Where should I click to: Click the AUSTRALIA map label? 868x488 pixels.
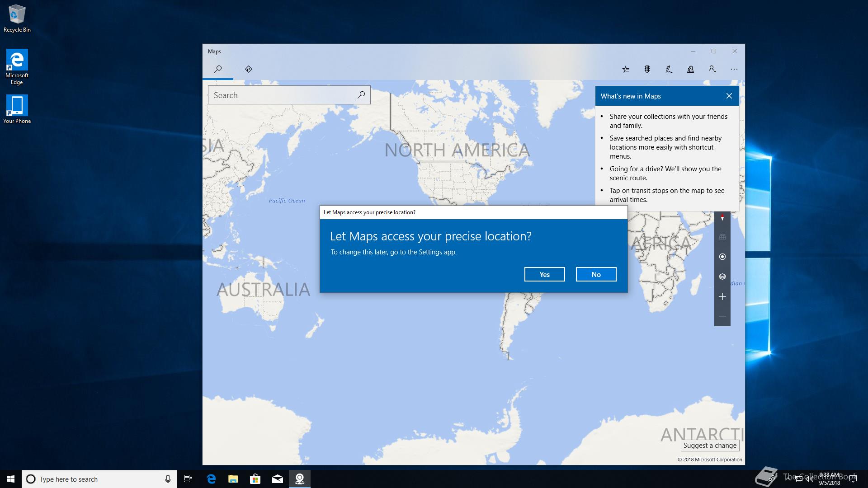point(264,290)
